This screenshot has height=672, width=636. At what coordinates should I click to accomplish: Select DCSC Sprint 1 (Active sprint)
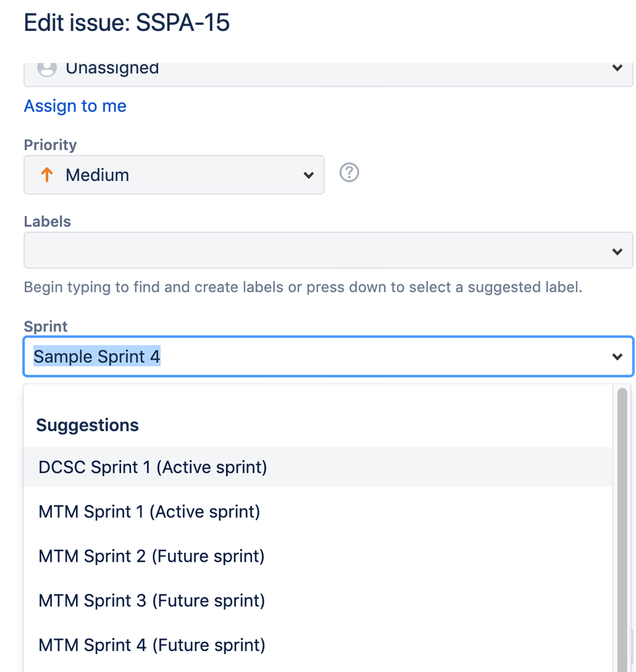[x=153, y=467]
